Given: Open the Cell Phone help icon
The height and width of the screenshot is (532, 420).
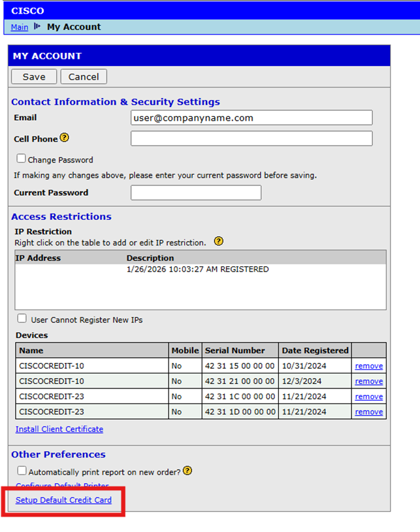Looking at the screenshot, I should pos(64,138).
